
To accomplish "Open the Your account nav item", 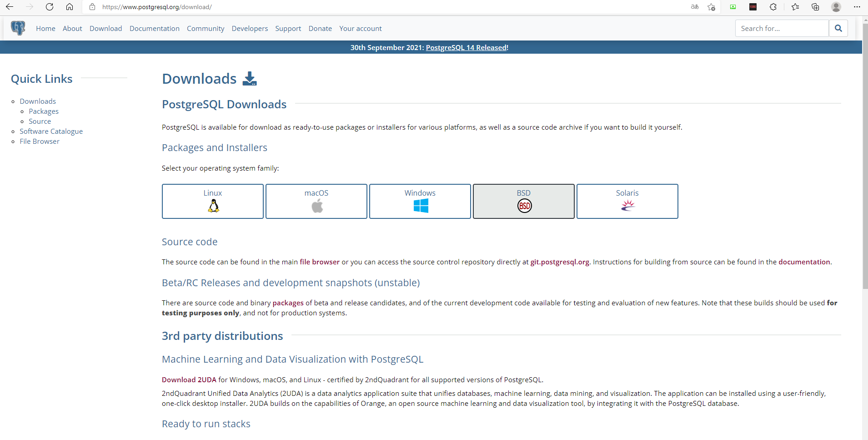I will (x=361, y=28).
